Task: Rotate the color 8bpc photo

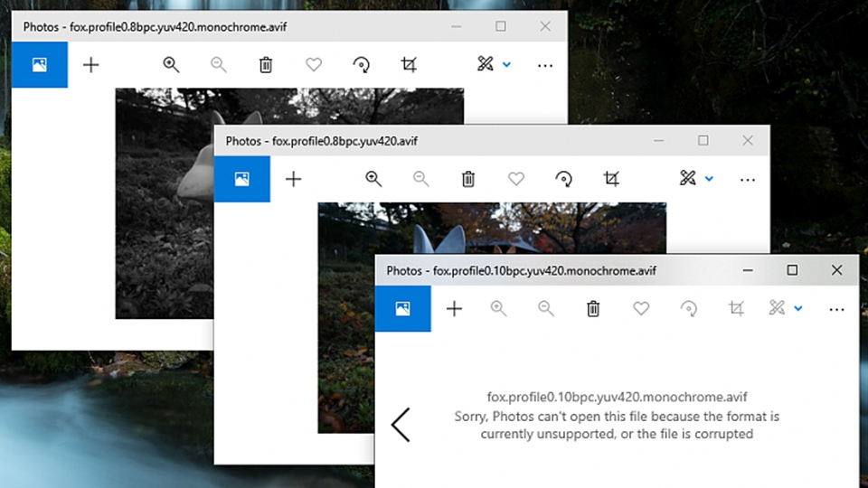Action: pyautogui.click(x=564, y=179)
